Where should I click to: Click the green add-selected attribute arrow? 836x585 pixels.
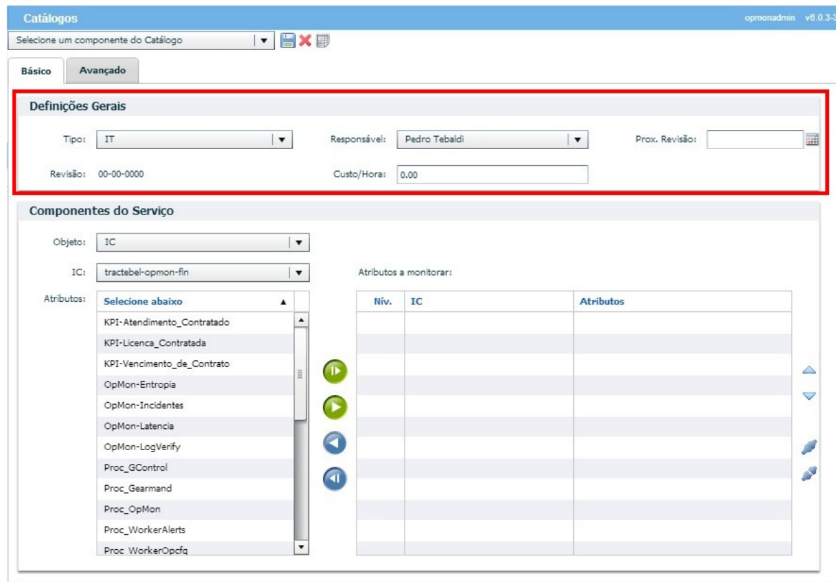pos(334,407)
